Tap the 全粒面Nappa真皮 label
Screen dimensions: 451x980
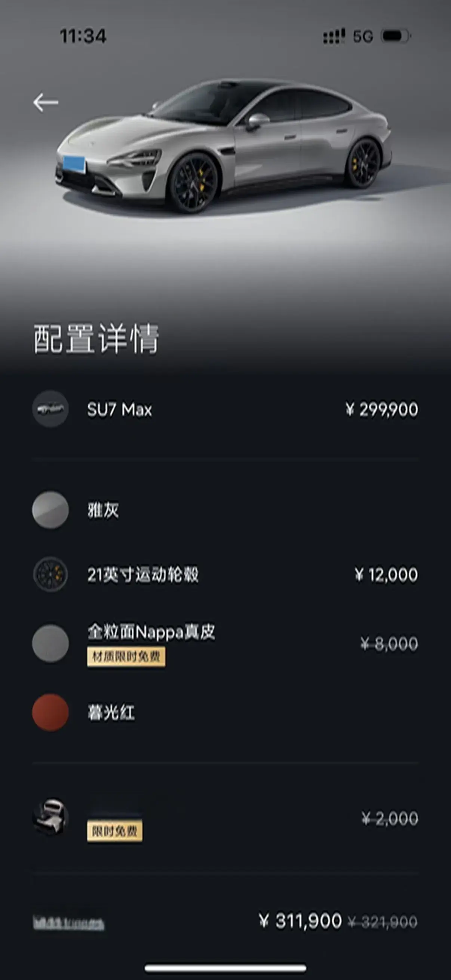151,632
